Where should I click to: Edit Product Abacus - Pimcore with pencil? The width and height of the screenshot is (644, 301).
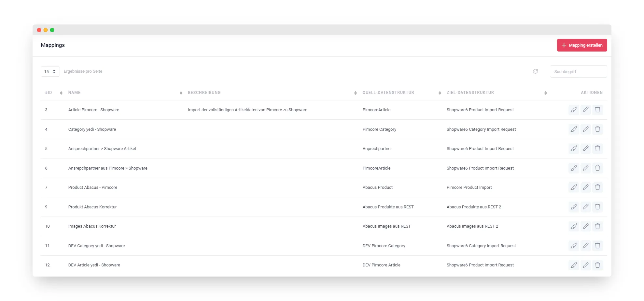(x=586, y=188)
